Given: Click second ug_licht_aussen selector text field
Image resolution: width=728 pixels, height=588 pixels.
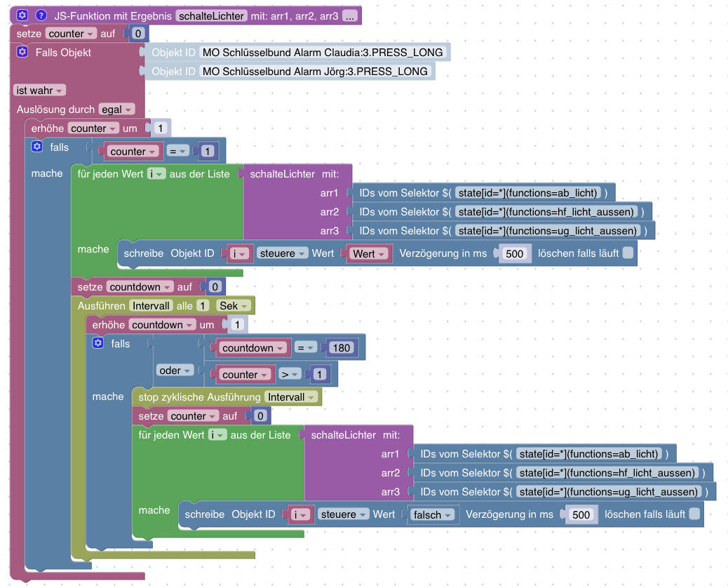Looking at the screenshot, I should click(609, 492).
